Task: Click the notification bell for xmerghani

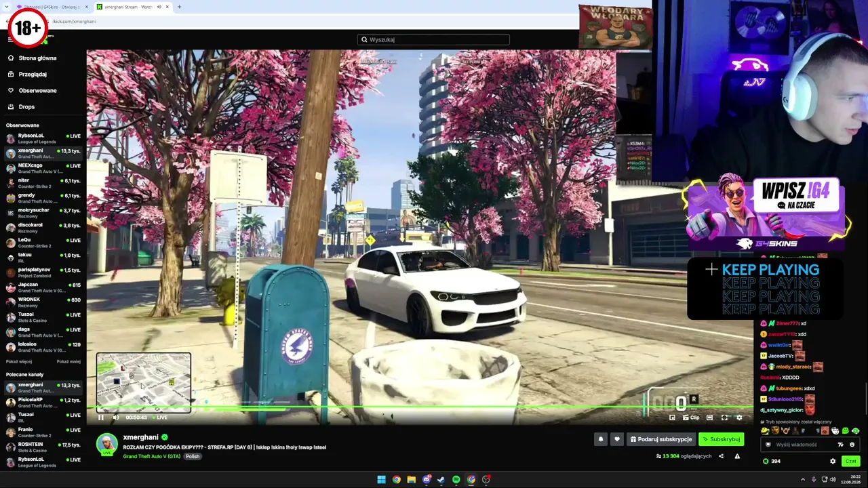Action: [x=600, y=439]
